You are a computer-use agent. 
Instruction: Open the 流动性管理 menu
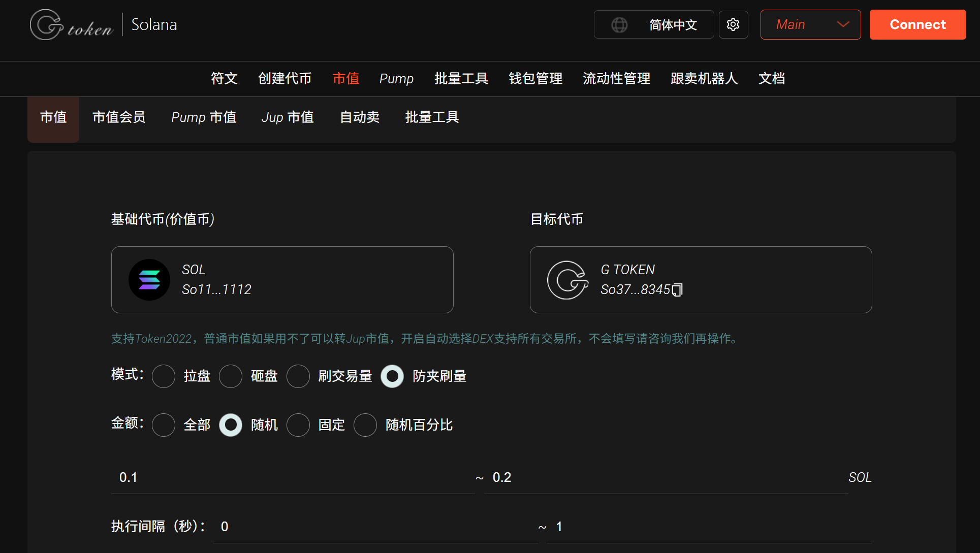[x=616, y=78]
